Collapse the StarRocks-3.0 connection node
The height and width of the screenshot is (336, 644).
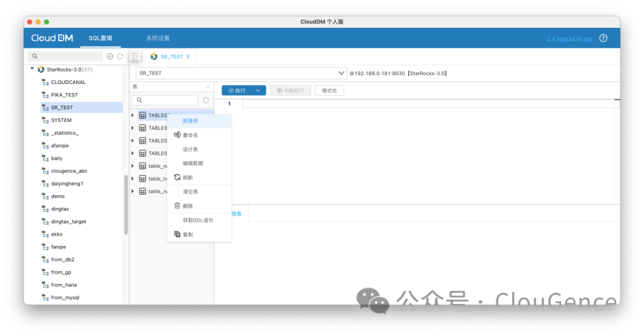click(x=32, y=69)
